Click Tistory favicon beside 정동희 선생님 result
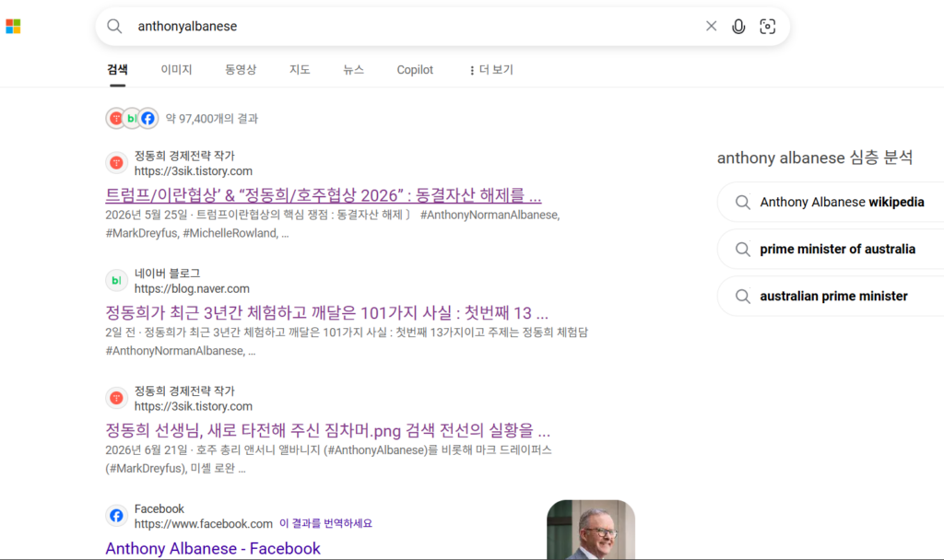This screenshot has height=560, width=944. coord(117,398)
